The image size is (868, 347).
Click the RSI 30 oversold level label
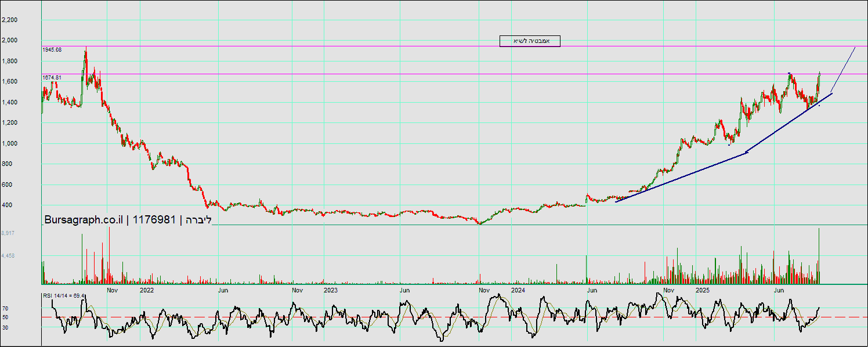click(5, 327)
